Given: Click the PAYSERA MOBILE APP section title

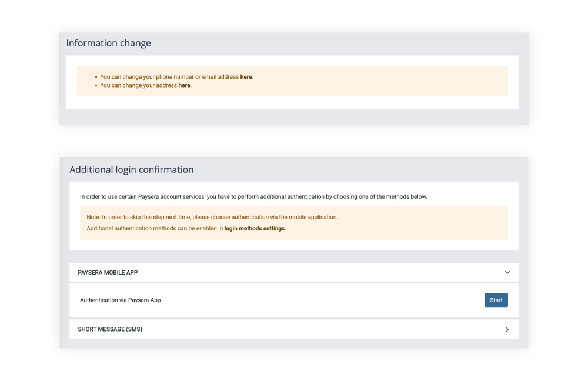Looking at the screenshot, I should pos(108,273).
